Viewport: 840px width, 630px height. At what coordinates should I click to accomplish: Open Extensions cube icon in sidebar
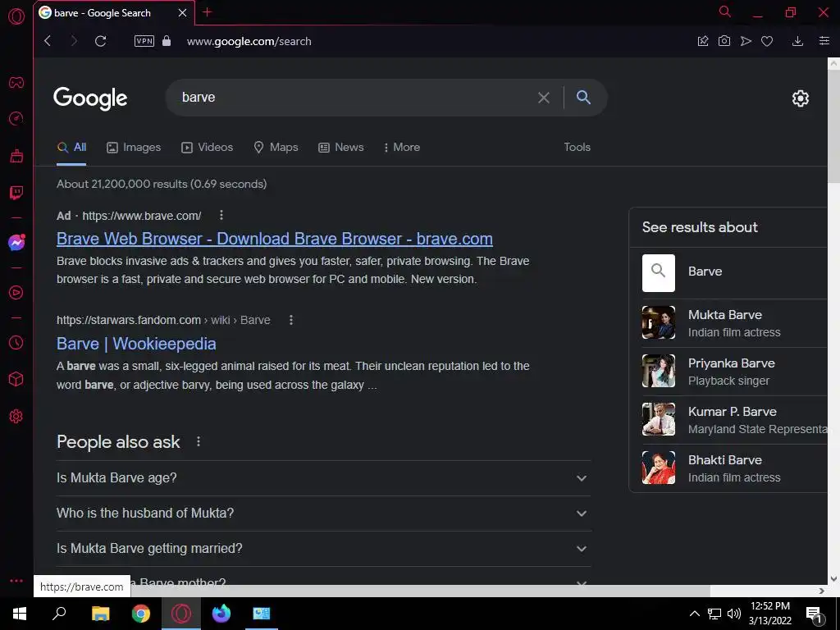16,379
